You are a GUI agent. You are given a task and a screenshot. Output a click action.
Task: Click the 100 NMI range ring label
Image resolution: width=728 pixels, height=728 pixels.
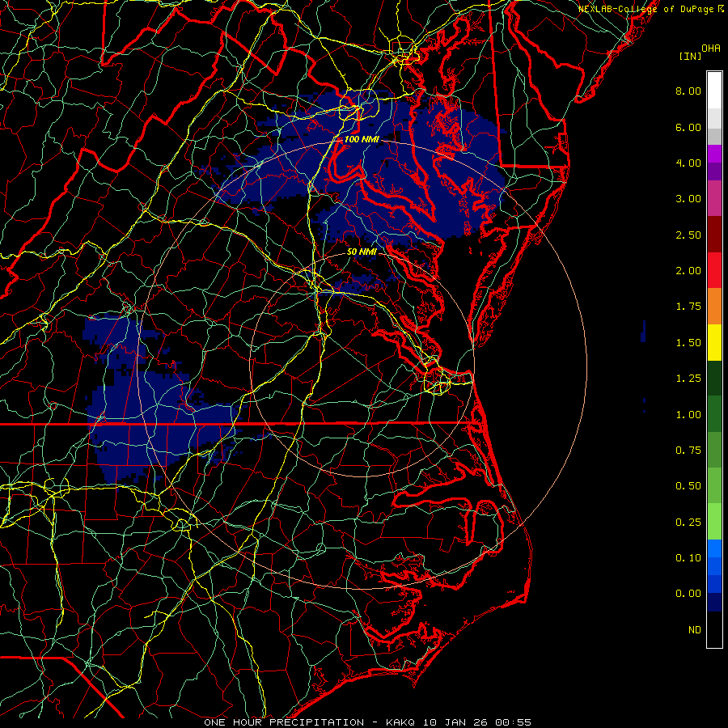coord(362,139)
